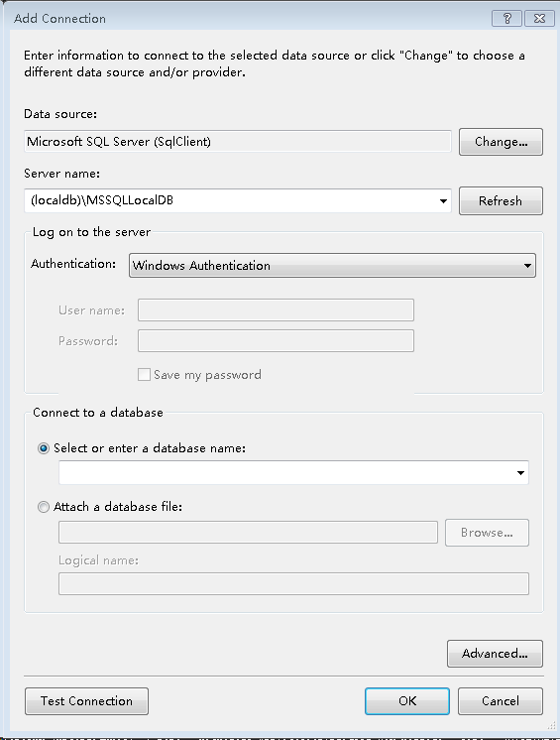
Task: Select 'Select or enter a database name' radio
Action: [44, 448]
